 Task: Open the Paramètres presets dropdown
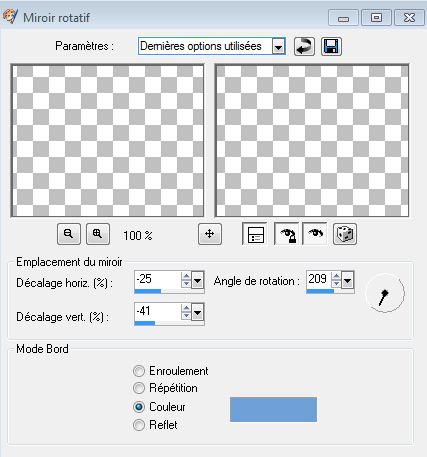278,46
